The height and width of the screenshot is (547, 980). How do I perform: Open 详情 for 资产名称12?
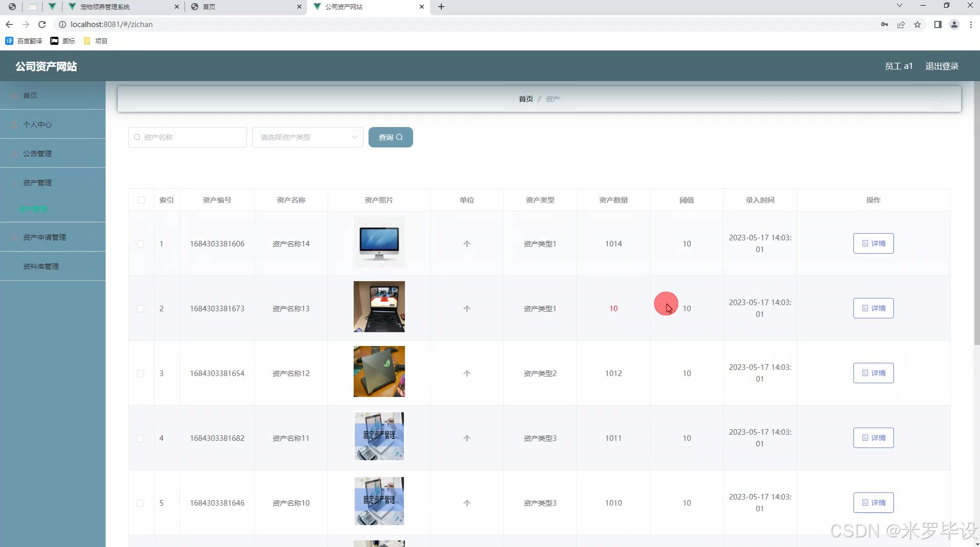873,373
